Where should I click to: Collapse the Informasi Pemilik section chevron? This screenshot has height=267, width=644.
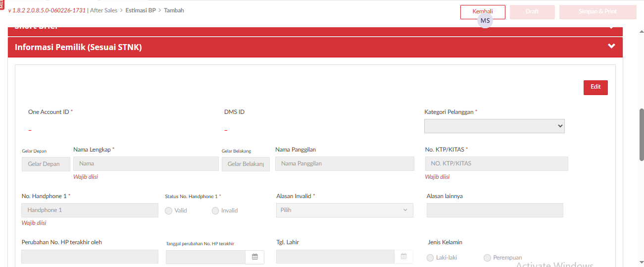[x=611, y=47]
